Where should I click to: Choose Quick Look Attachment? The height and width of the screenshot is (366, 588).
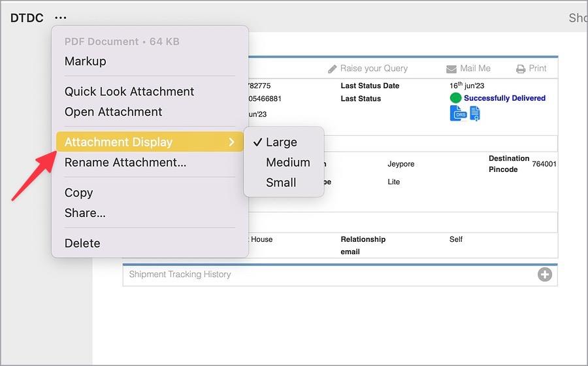pyautogui.click(x=129, y=91)
